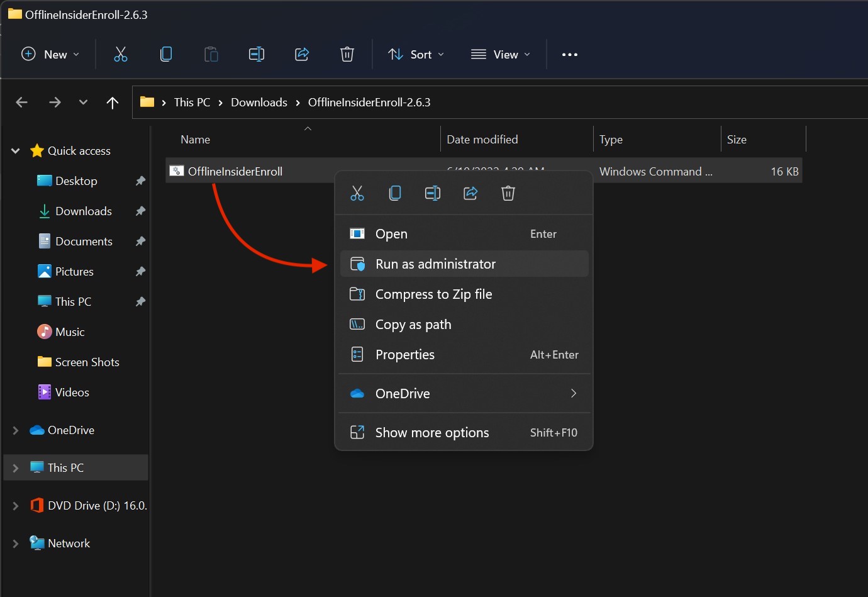Select Network in the navigation pane
This screenshot has width=868, height=597.
click(x=69, y=544)
